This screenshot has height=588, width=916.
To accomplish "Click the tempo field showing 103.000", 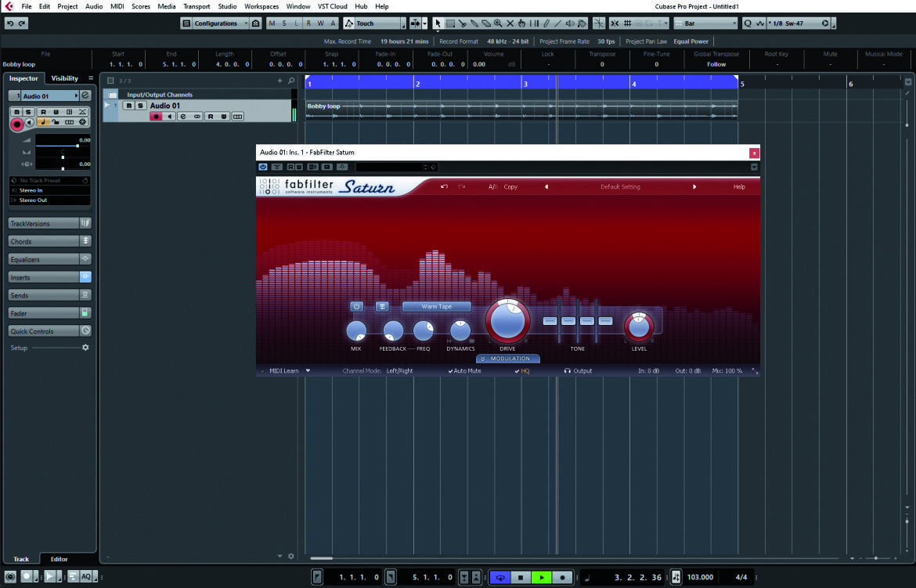I will pyautogui.click(x=700, y=578).
